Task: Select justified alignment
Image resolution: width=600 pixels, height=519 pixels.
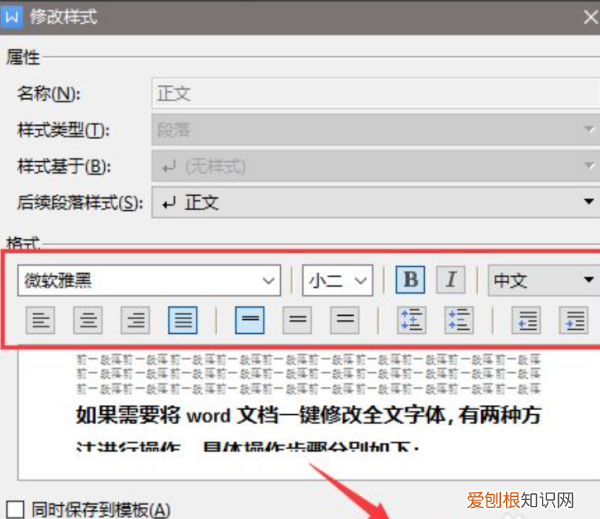Action: pyautogui.click(x=183, y=320)
